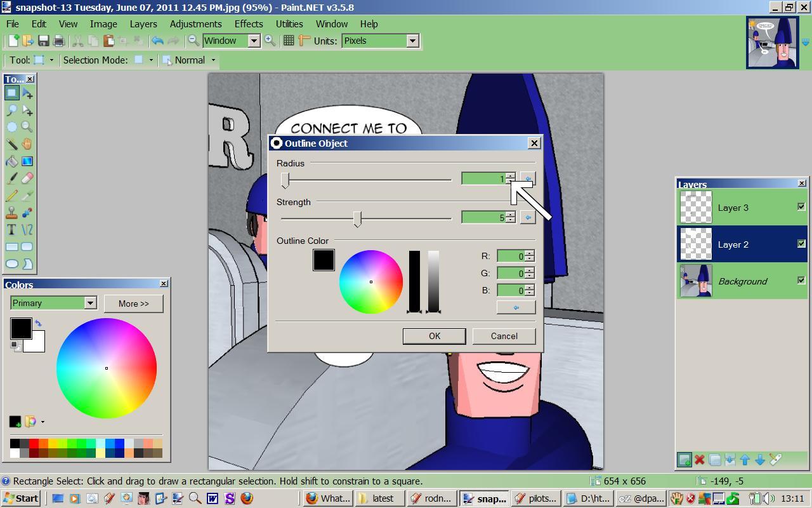
Task: Toggle Background layer visibility checkbox
Action: click(801, 281)
